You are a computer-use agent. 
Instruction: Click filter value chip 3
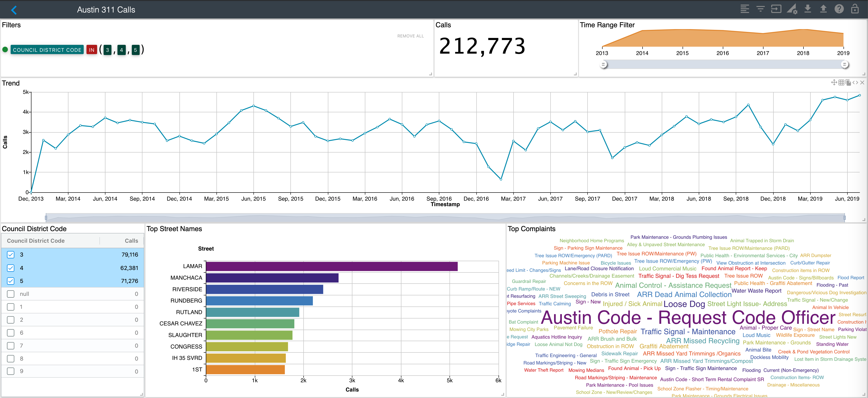pyautogui.click(x=108, y=50)
